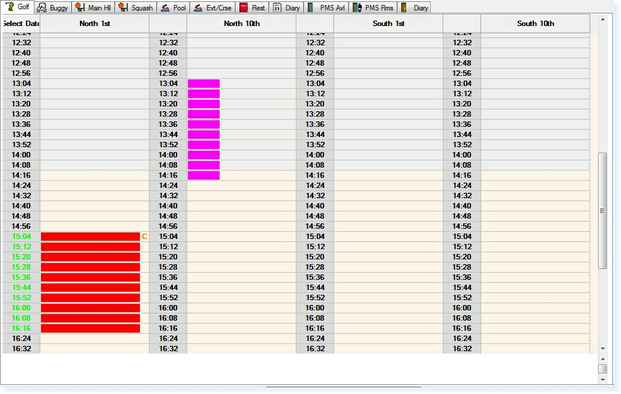
Task: Click the calendar icon on the Diary tab next to Rest
Action: [x=277, y=8]
